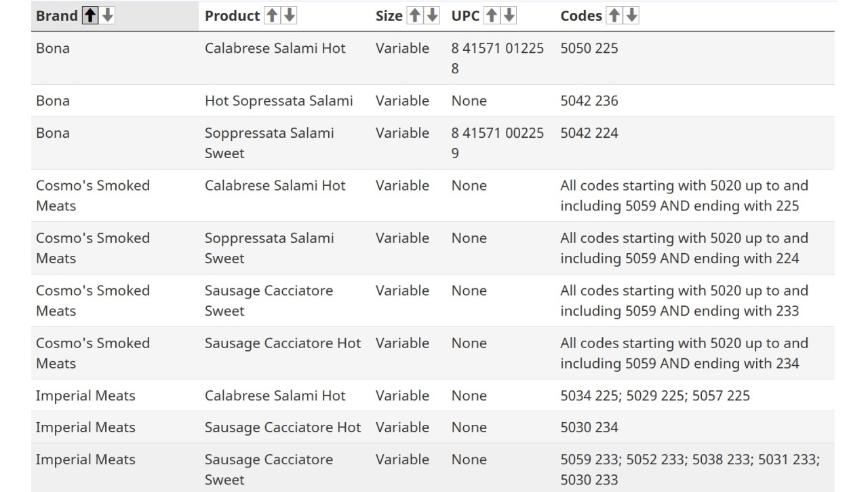Click the UPC column header text
The image size is (868, 492).
pos(465,16)
